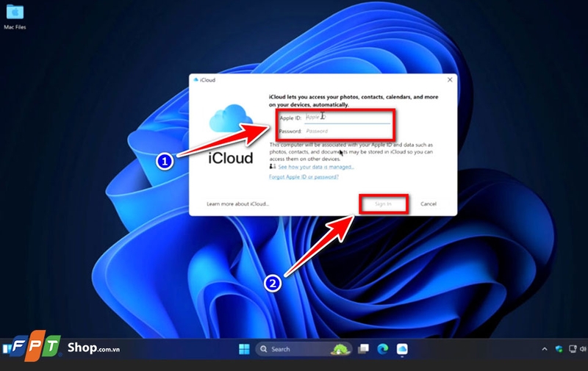
Task: Click the Apple ID input field
Action: (x=347, y=118)
